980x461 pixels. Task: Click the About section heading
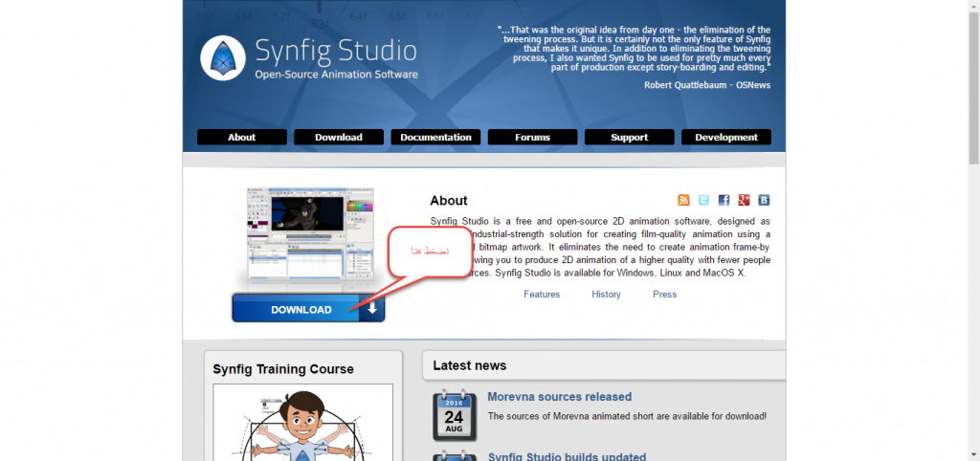[x=449, y=201]
